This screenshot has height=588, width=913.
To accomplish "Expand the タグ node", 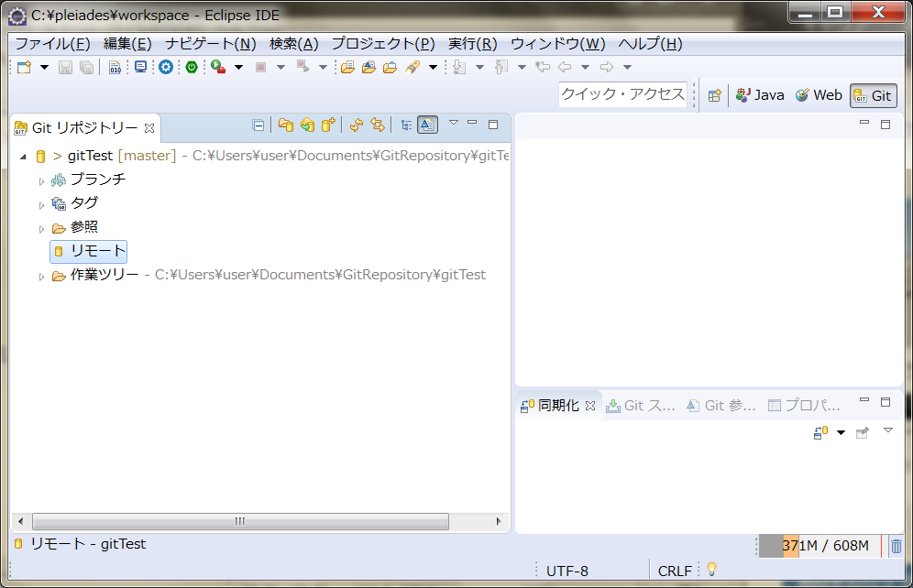I will tap(41, 205).
